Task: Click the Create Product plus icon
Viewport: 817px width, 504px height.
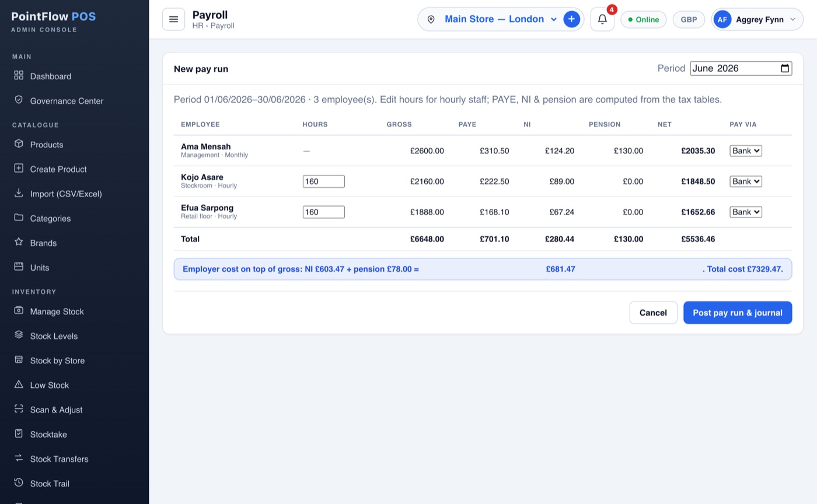Action: coord(19,169)
